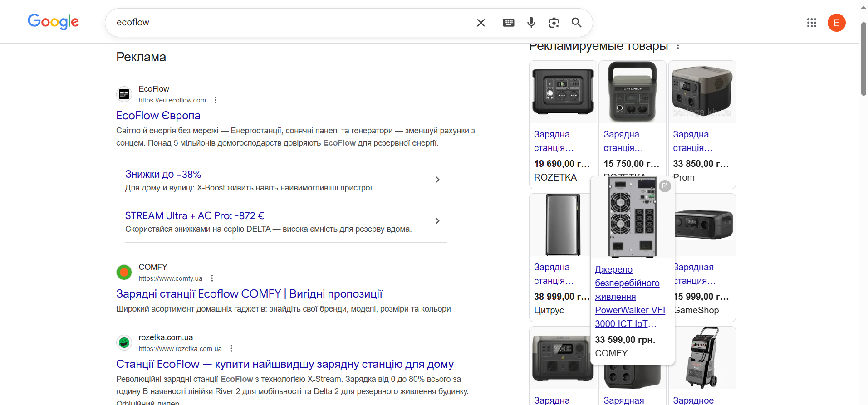868x405 pixels.
Task: Open Зарядні станції Ecoflow COMFY link
Action: pyautogui.click(x=249, y=294)
